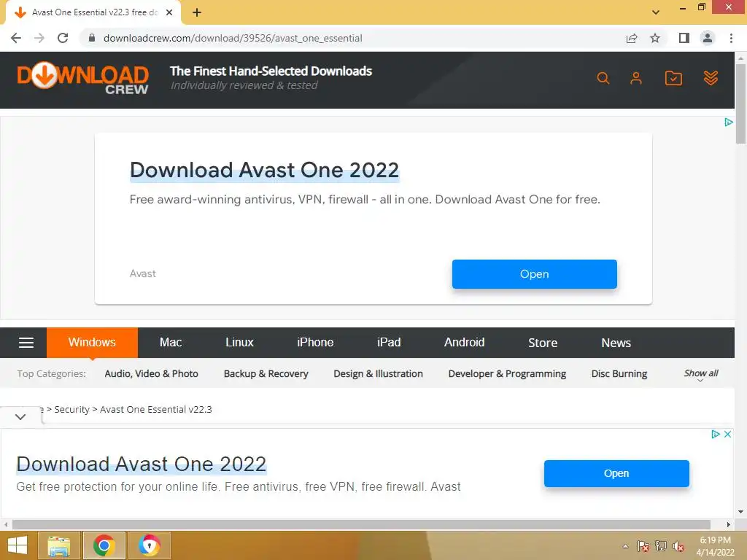Viewport: 747px width, 560px height.
Task: Open the Windows Start button
Action: [18, 545]
